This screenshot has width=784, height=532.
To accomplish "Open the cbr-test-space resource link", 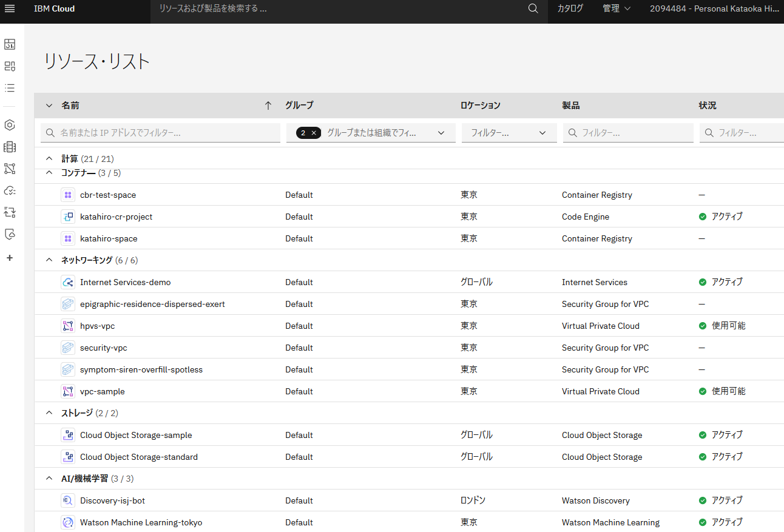I will pyautogui.click(x=108, y=195).
